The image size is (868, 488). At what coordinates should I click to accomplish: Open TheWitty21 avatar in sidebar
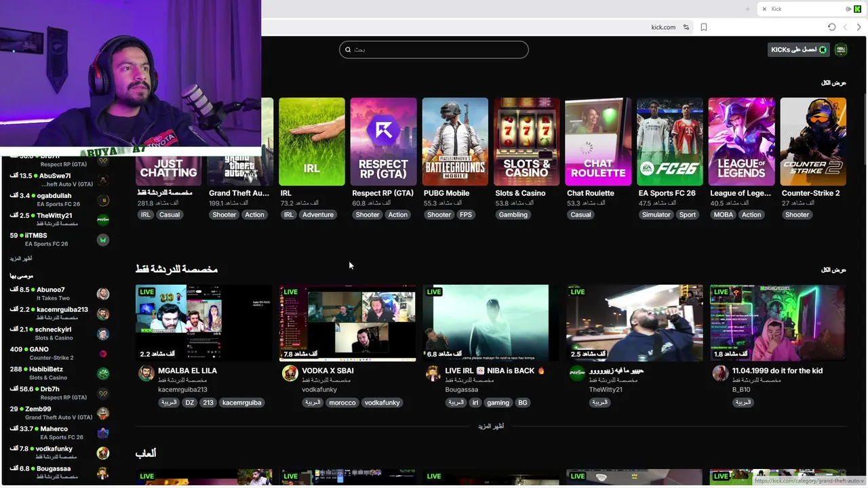[x=103, y=220]
